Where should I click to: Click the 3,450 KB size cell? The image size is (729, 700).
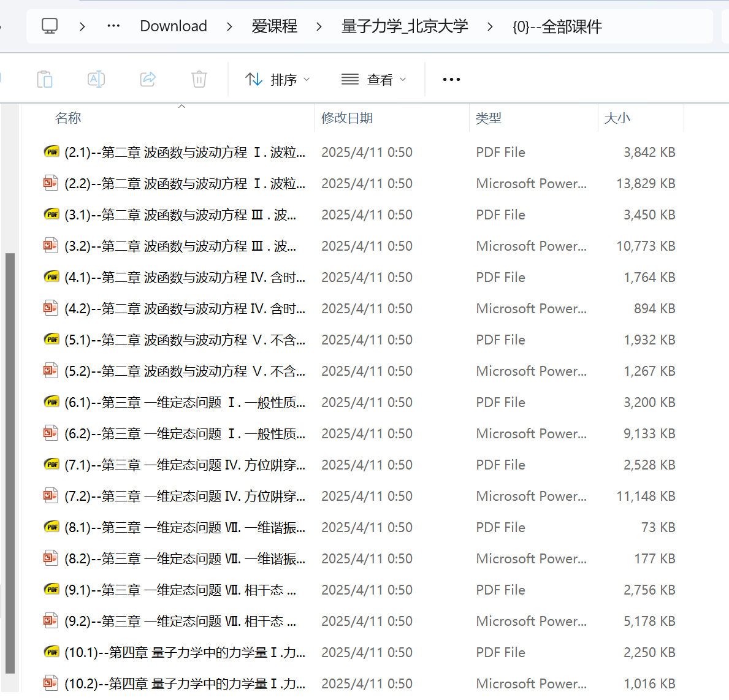(x=649, y=215)
